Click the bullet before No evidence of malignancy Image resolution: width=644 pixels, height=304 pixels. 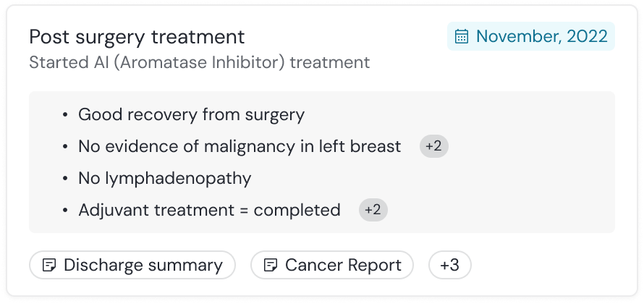pyautogui.click(x=65, y=146)
